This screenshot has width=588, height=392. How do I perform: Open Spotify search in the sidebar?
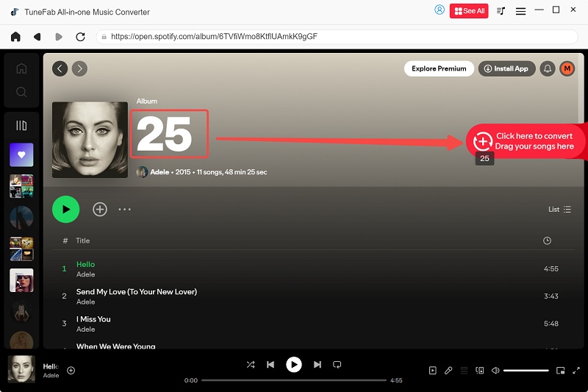pyautogui.click(x=21, y=92)
